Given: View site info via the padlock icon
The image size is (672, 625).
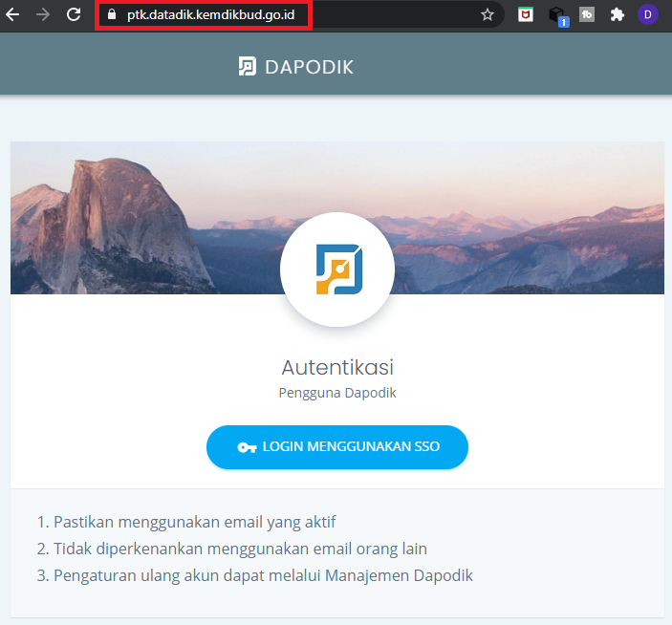Looking at the screenshot, I should [111, 14].
